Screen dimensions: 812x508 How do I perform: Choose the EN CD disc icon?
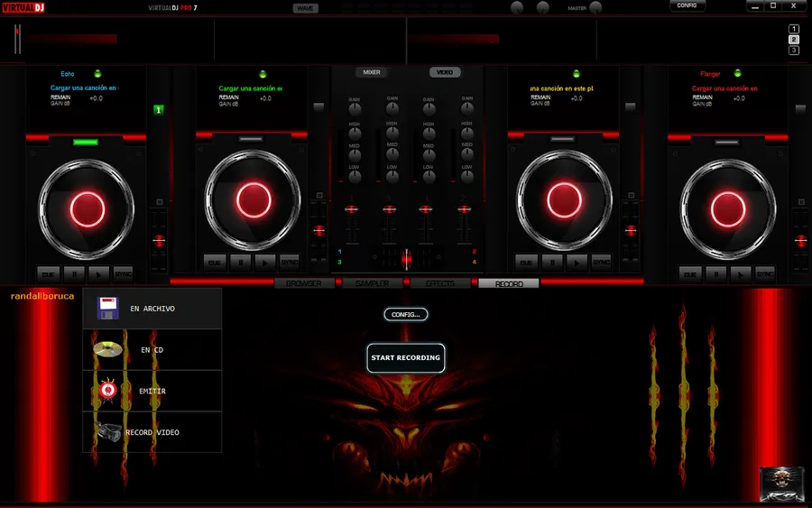click(107, 349)
